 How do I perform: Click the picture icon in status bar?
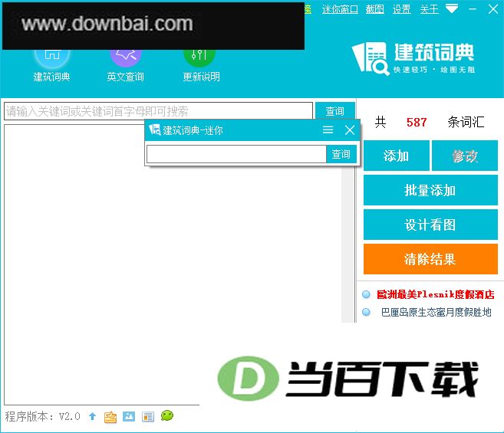point(129,417)
